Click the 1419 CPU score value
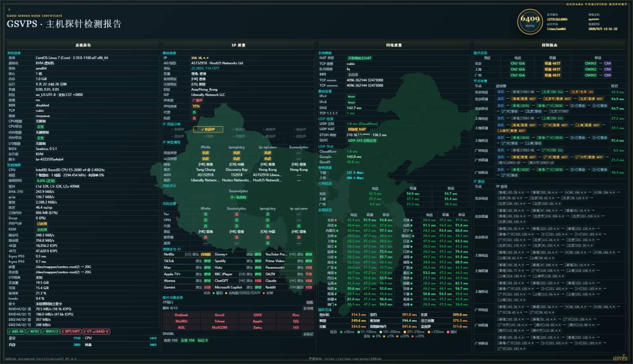The width and height of the screenshot is (633, 364). [x=154, y=338]
